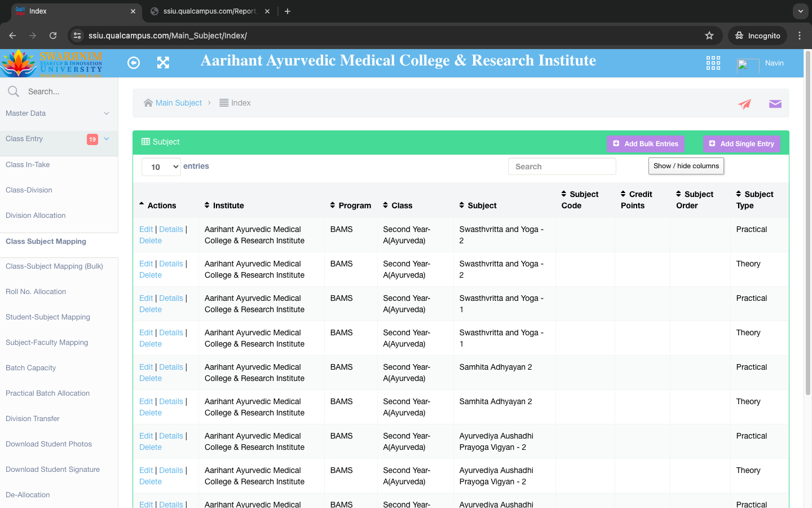Click Add Bulk Entries button
Screen dimensions: 812x508
645,144
